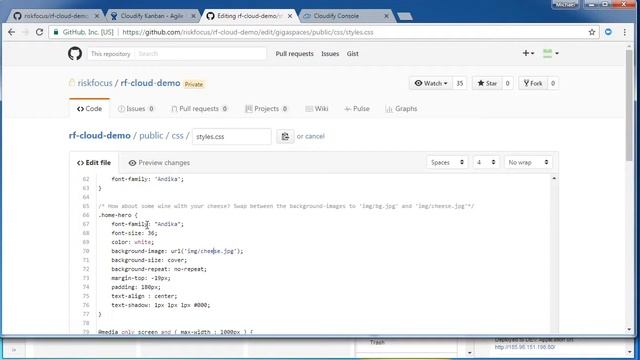Screen dimensions: 640x360
Task: Focus the GitHub search box
Action: pyautogui.click(x=200, y=53)
